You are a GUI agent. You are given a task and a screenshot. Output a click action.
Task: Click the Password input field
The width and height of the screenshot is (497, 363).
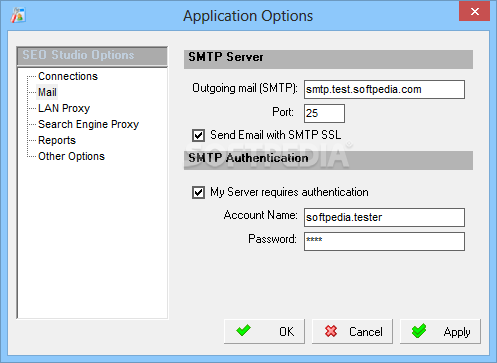pyautogui.click(x=384, y=241)
